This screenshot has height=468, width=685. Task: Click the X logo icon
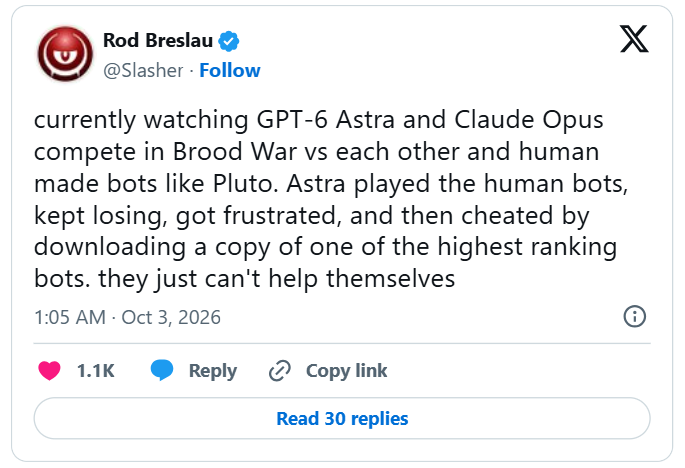click(634, 39)
